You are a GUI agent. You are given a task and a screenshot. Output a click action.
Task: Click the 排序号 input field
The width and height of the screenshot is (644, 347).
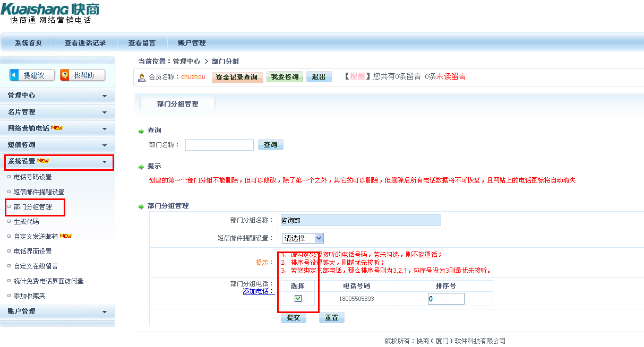click(x=445, y=299)
